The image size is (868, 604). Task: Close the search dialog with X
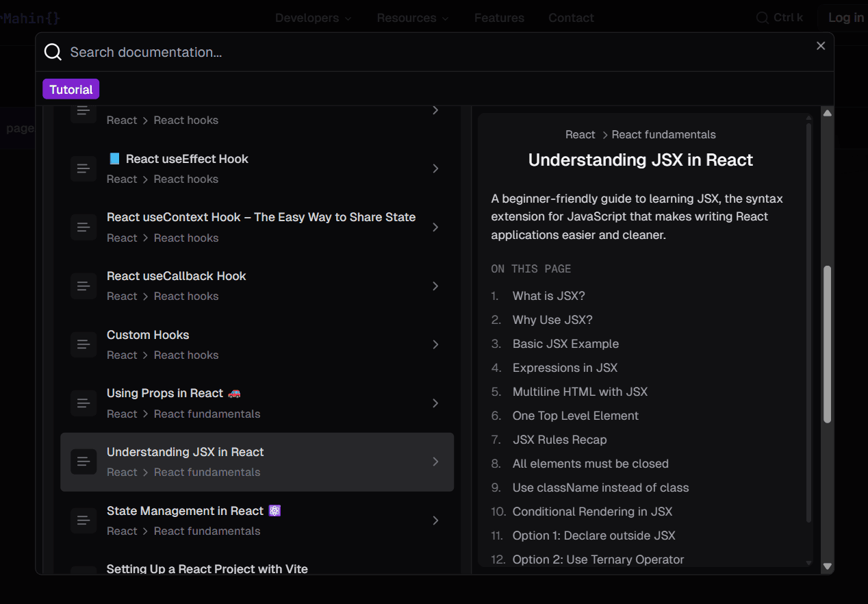[821, 46]
